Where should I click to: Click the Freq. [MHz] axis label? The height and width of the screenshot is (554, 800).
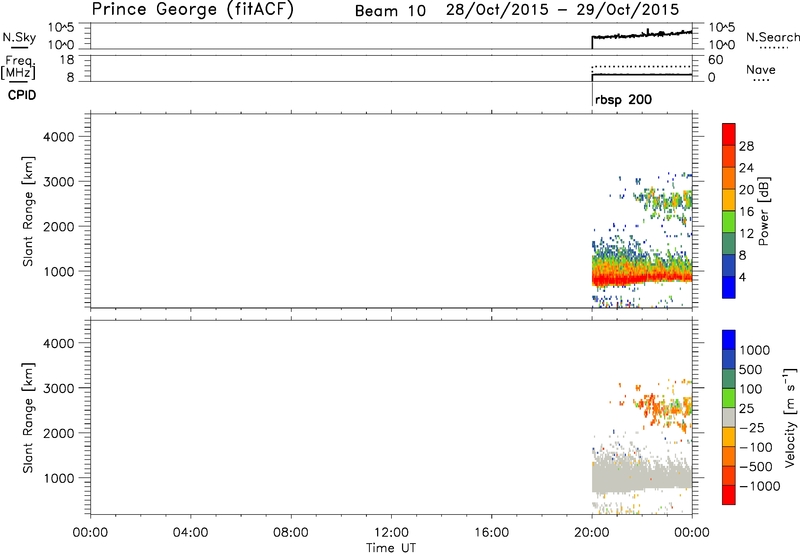19,67
